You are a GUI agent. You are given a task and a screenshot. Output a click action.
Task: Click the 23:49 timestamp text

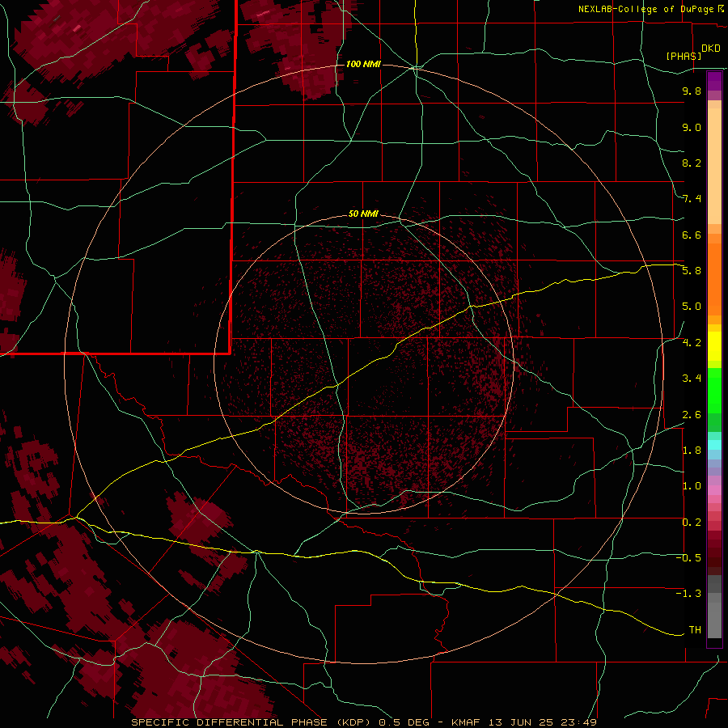(578, 722)
